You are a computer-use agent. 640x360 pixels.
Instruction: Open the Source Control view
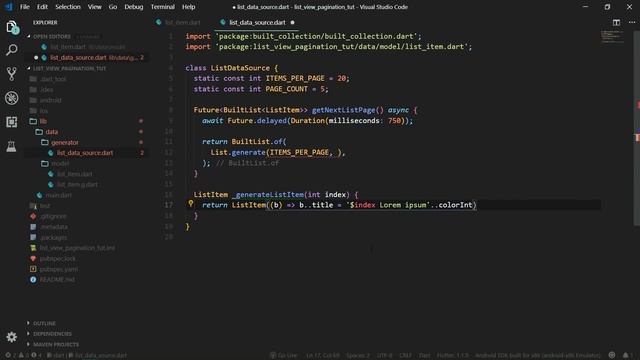12,74
